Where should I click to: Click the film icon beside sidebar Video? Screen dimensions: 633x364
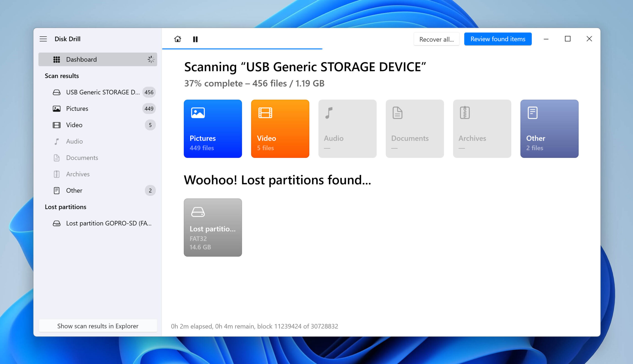pos(57,125)
